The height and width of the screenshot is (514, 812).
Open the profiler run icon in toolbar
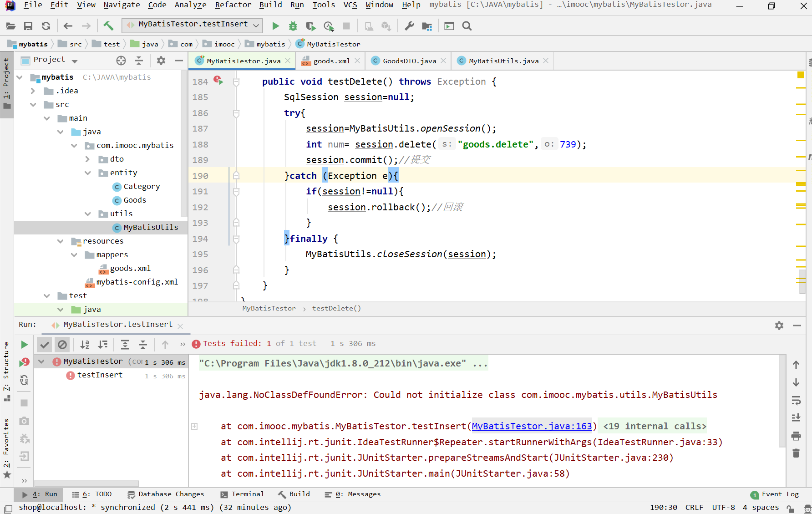[x=329, y=26]
